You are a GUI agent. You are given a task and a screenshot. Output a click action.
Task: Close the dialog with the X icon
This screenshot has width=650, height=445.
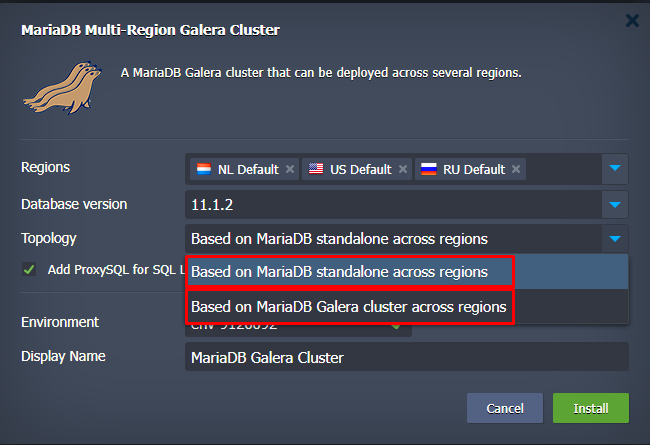click(631, 20)
